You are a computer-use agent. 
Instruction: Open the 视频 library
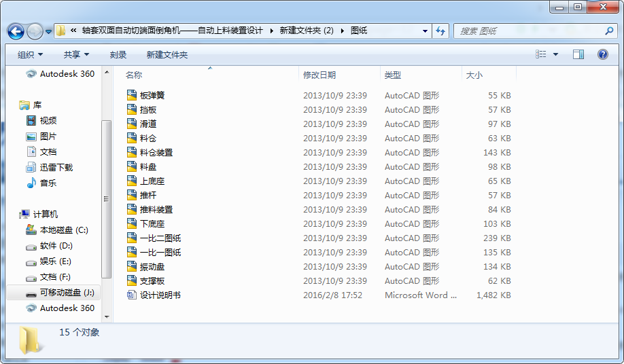pos(41,120)
